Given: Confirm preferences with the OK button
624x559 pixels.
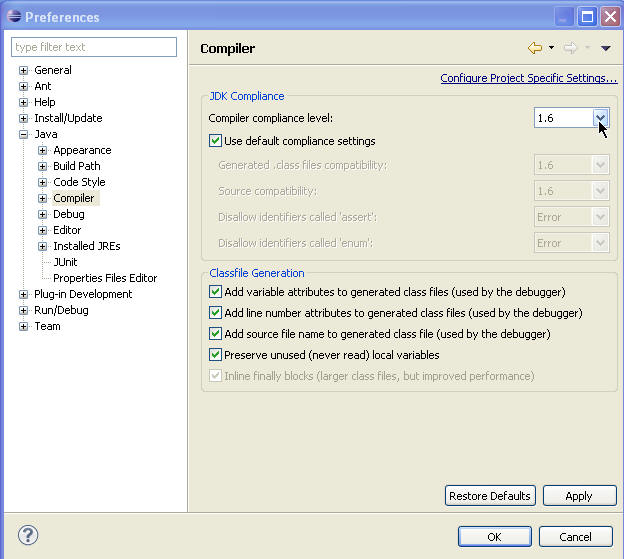Looking at the screenshot, I should [494, 537].
